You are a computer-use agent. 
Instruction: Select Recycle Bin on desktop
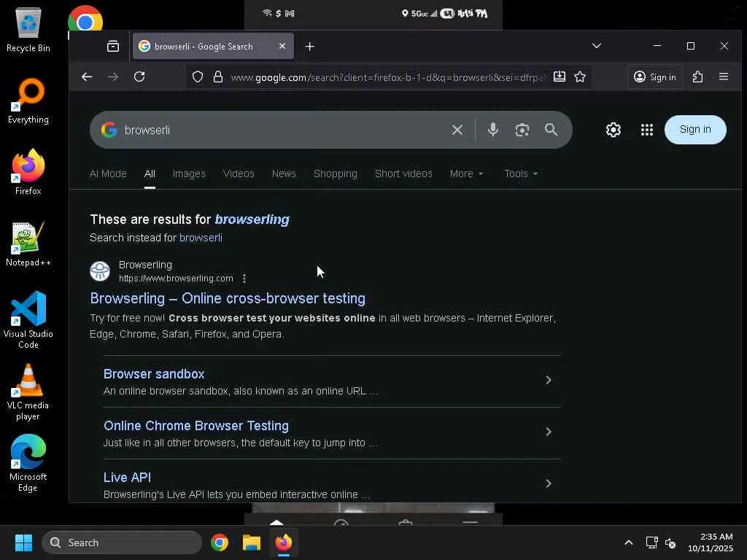(x=28, y=29)
